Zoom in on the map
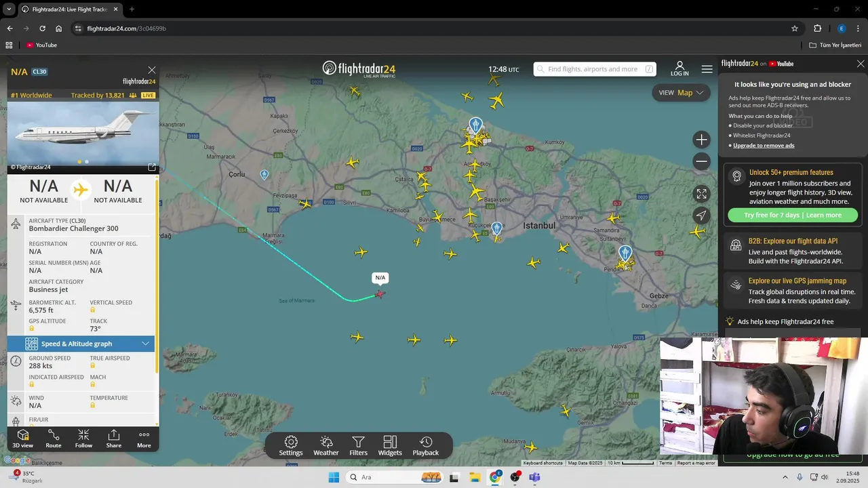Viewport: 868px width, 488px height. coord(702,140)
